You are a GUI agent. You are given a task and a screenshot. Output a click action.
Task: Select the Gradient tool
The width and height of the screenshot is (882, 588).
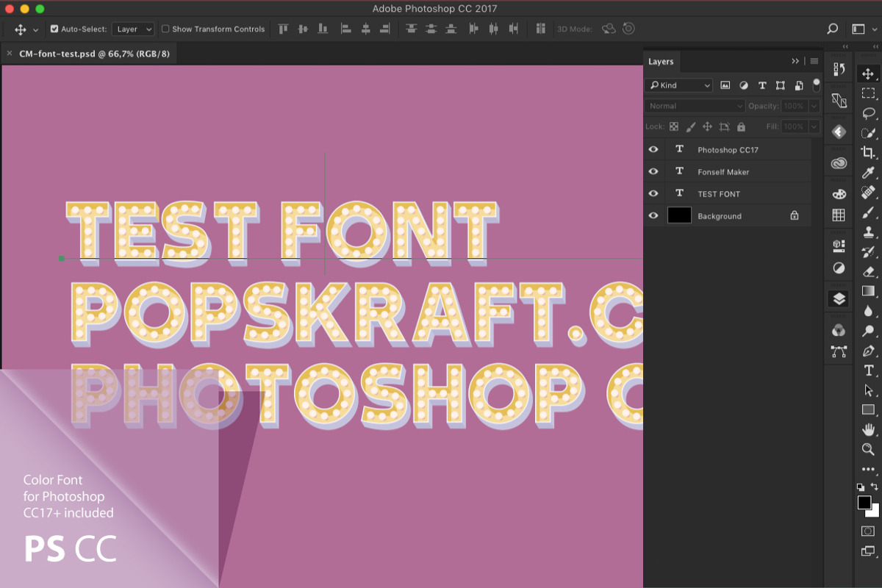(x=868, y=291)
